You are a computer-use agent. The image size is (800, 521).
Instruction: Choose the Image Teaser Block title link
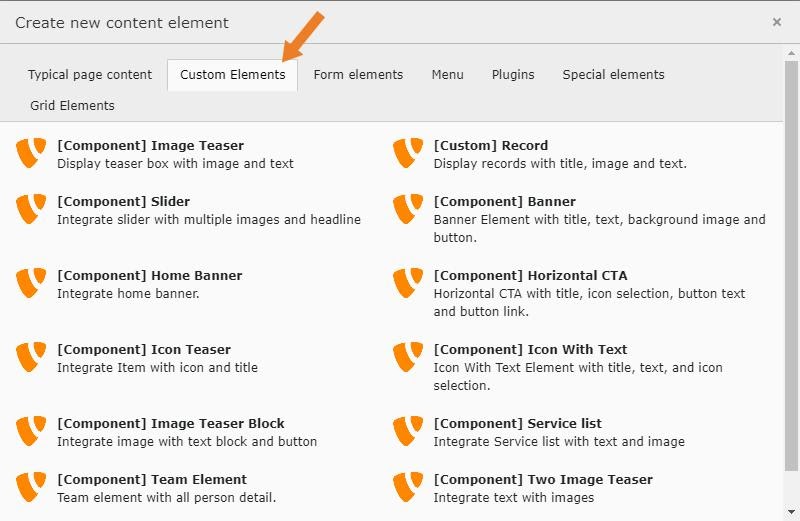click(171, 423)
